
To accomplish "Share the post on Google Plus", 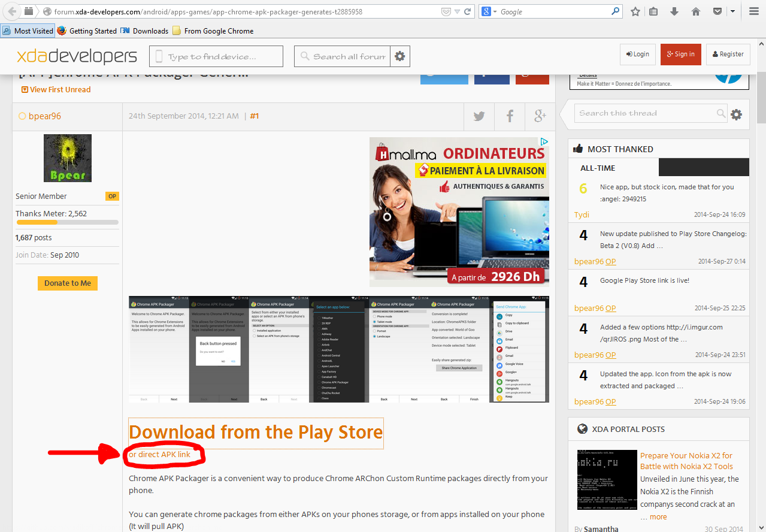I will coord(540,116).
